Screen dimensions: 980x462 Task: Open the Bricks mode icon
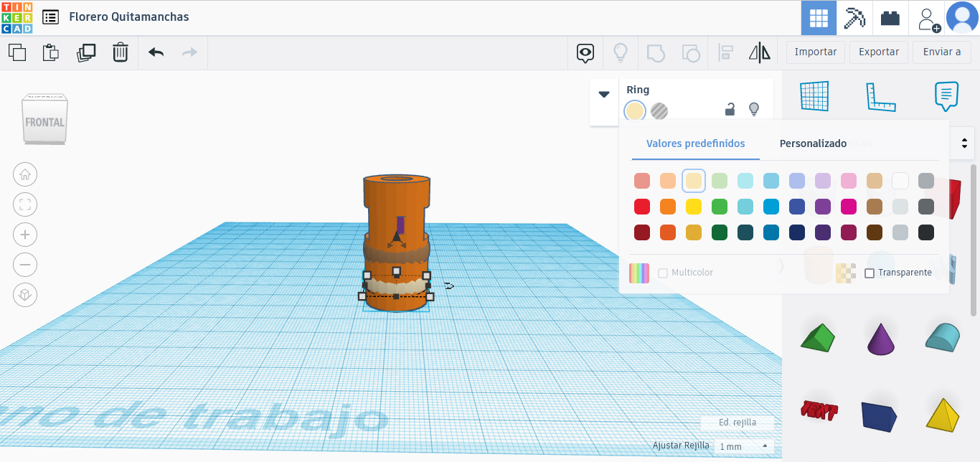point(890,18)
